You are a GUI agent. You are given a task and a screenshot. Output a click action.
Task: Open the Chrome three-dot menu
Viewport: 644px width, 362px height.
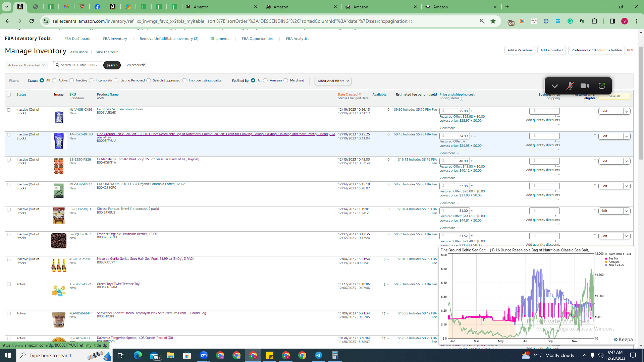pyautogui.click(x=637, y=21)
